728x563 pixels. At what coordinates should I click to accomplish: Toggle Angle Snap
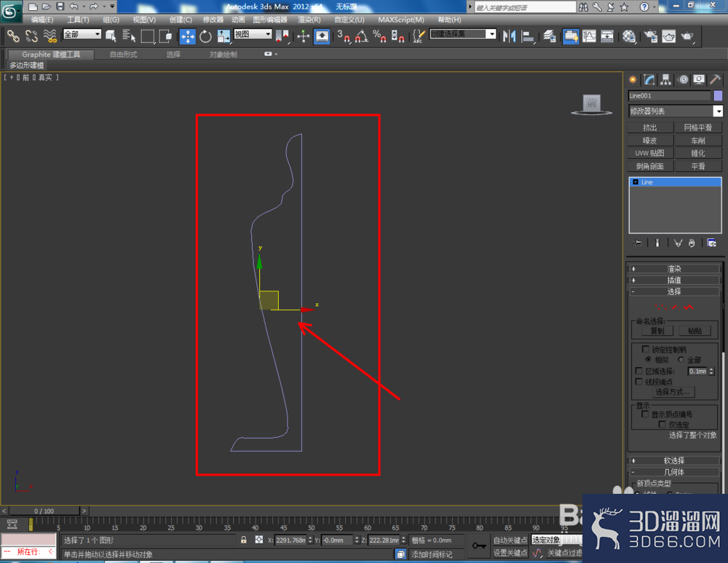(x=362, y=36)
